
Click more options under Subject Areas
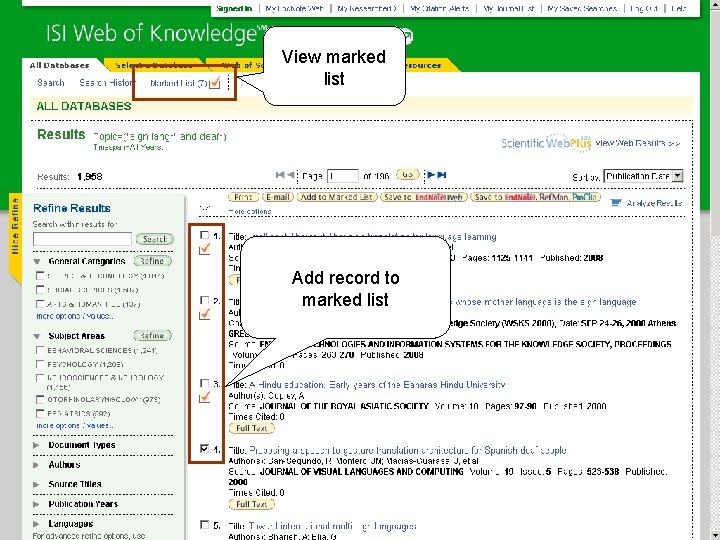[x=75, y=426]
